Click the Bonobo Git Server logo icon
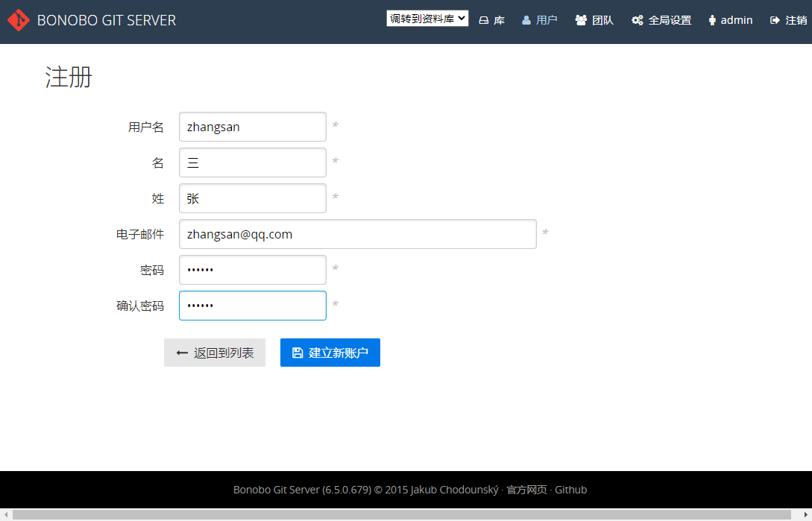This screenshot has width=812, height=521. point(18,20)
